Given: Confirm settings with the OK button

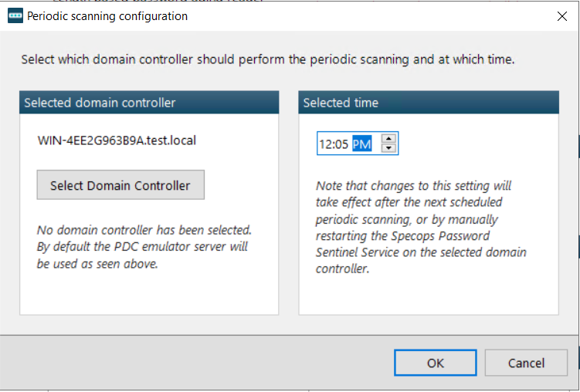Looking at the screenshot, I should coord(436,363).
